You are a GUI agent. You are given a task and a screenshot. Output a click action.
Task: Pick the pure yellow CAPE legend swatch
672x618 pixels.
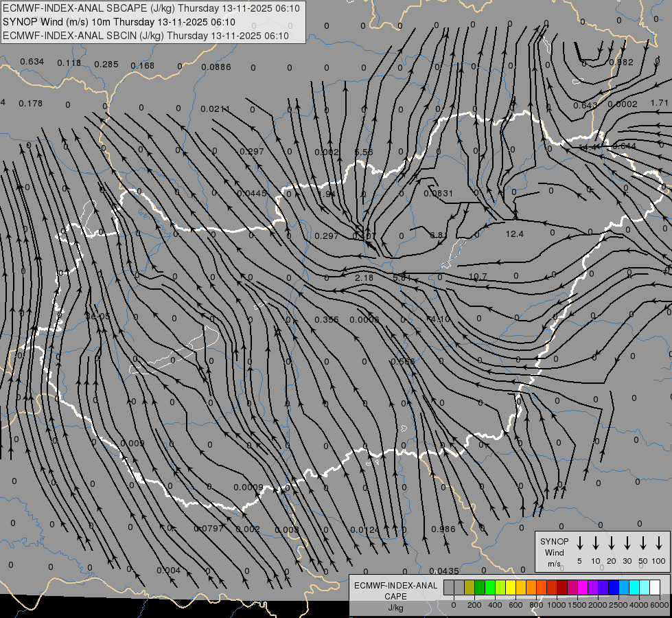(x=511, y=587)
